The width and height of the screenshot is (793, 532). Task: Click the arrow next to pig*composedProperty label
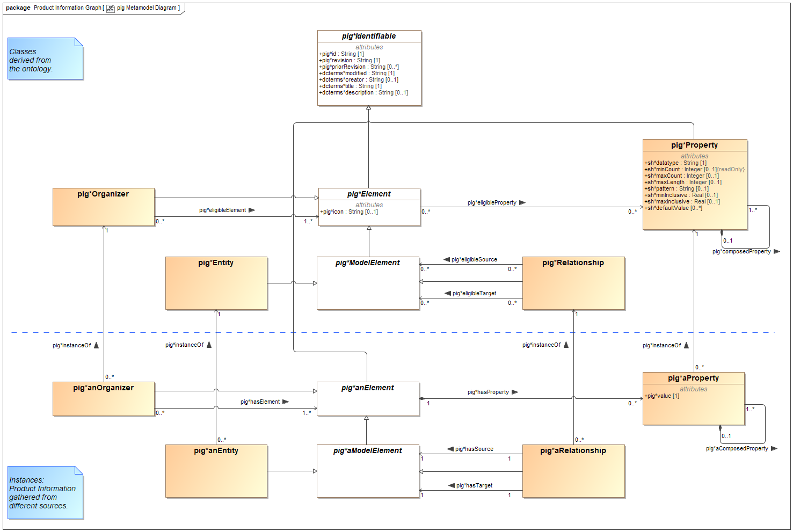click(x=776, y=251)
